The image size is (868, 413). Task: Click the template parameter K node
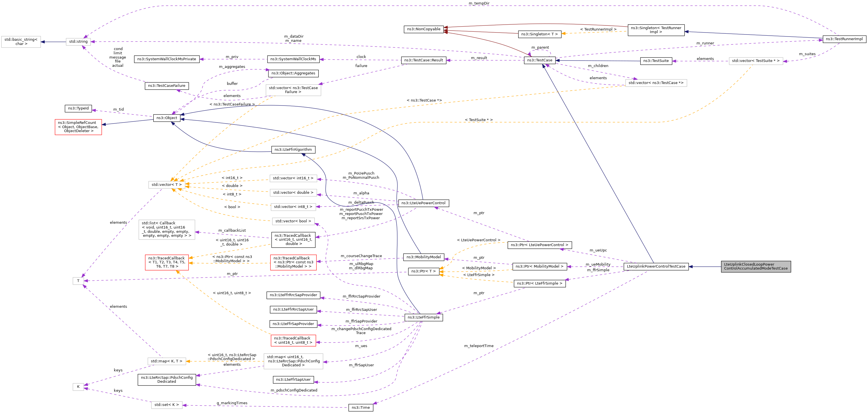[78, 387]
